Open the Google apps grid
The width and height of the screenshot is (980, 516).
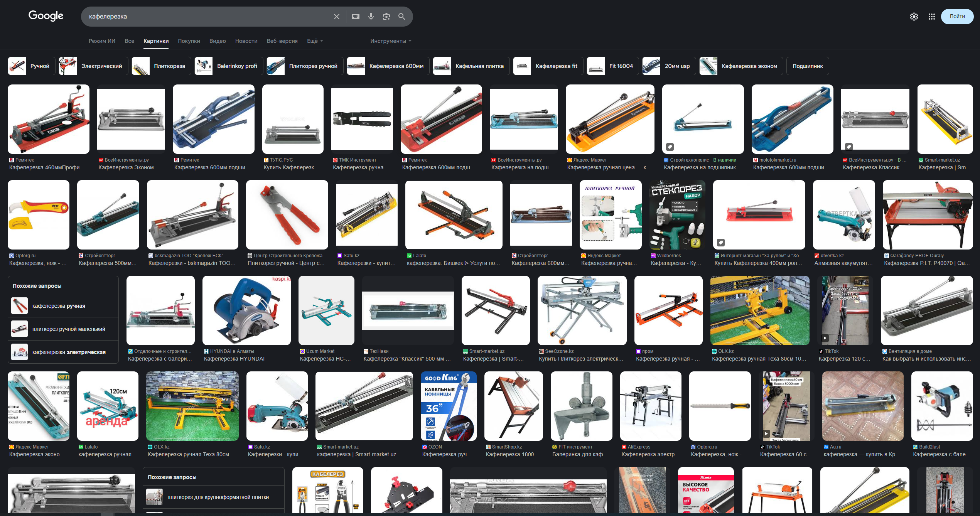click(x=931, y=17)
